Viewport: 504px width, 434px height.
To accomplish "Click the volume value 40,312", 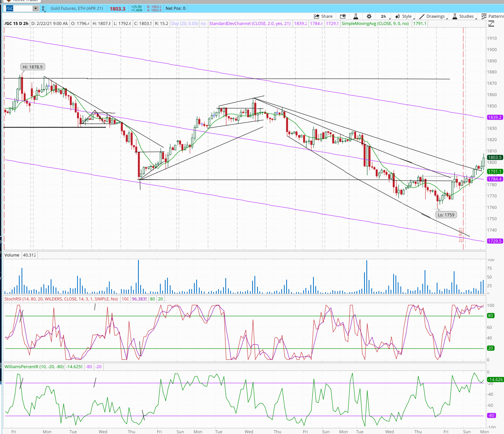I will [x=29, y=255].
